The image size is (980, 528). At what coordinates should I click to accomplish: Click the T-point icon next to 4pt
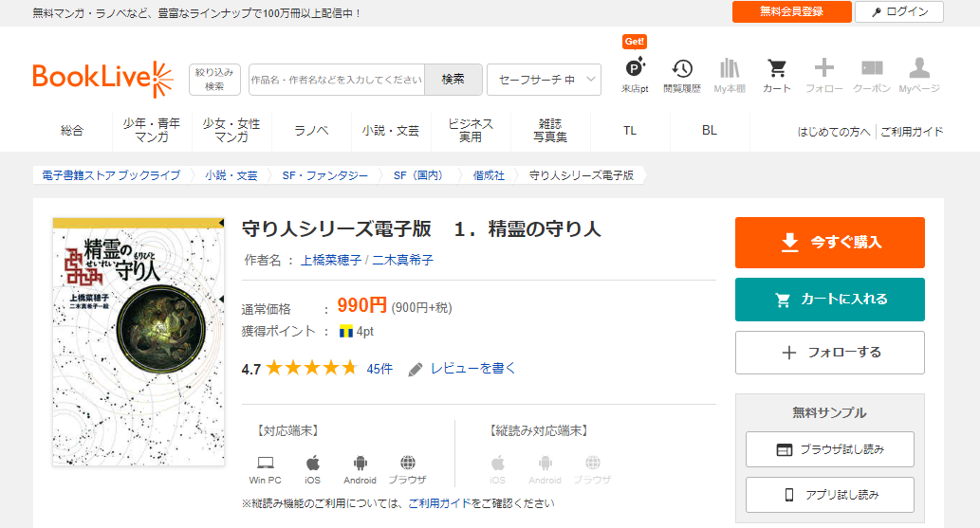(346, 331)
